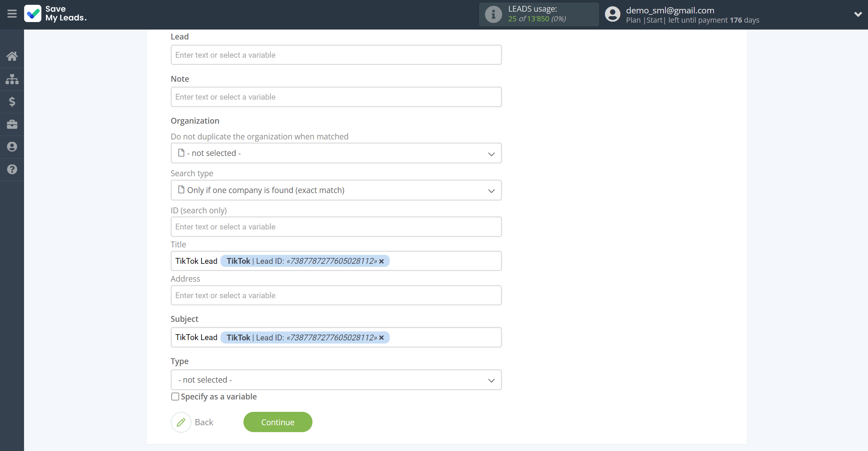
Task: Open the billing dollar icon
Action: click(12, 102)
